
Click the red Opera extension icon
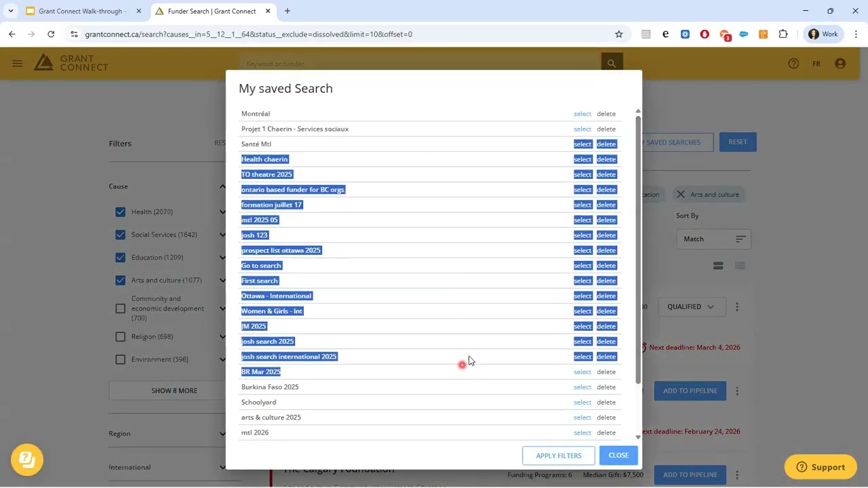click(x=705, y=34)
